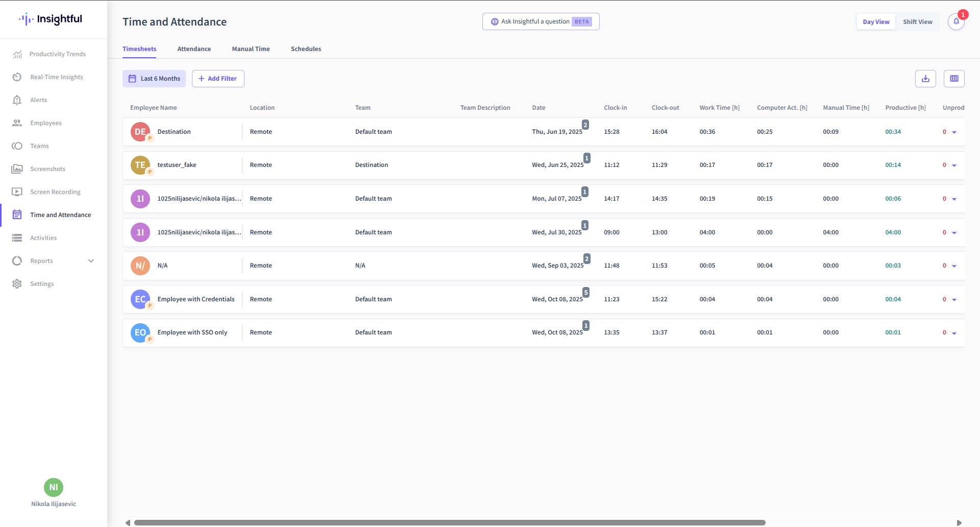Expand the N/A employee row arrow
The image size is (980, 527).
coord(954,266)
